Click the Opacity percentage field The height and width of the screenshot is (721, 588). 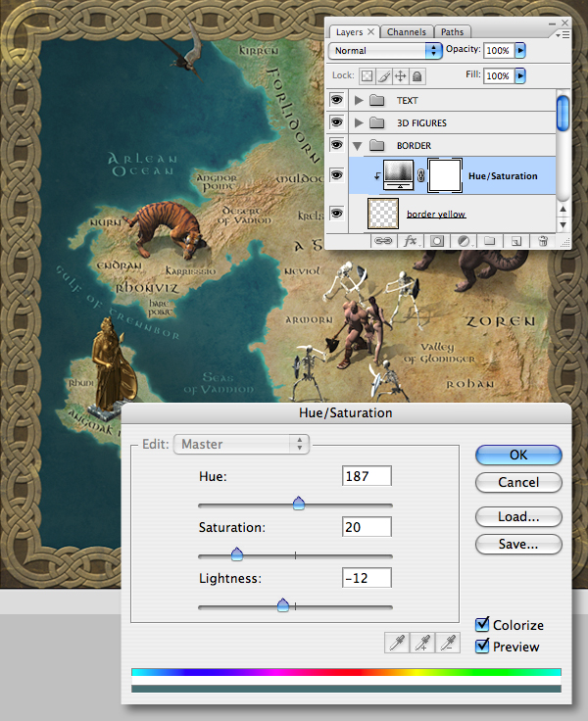(x=499, y=50)
